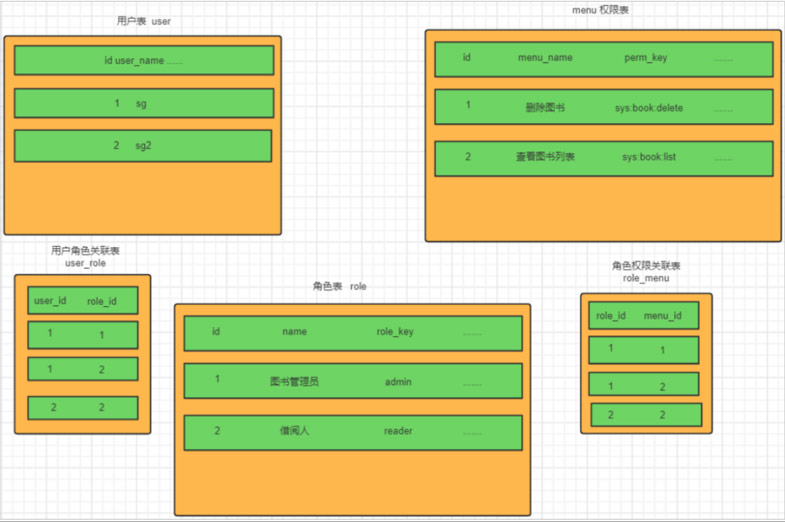Select user_role row with values 1 and 2

point(83,369)
